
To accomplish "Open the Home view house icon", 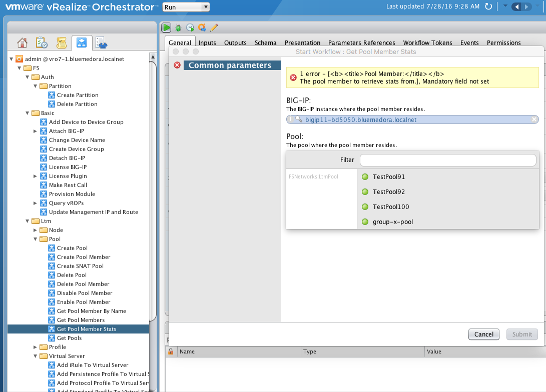I will click(22, 43).
